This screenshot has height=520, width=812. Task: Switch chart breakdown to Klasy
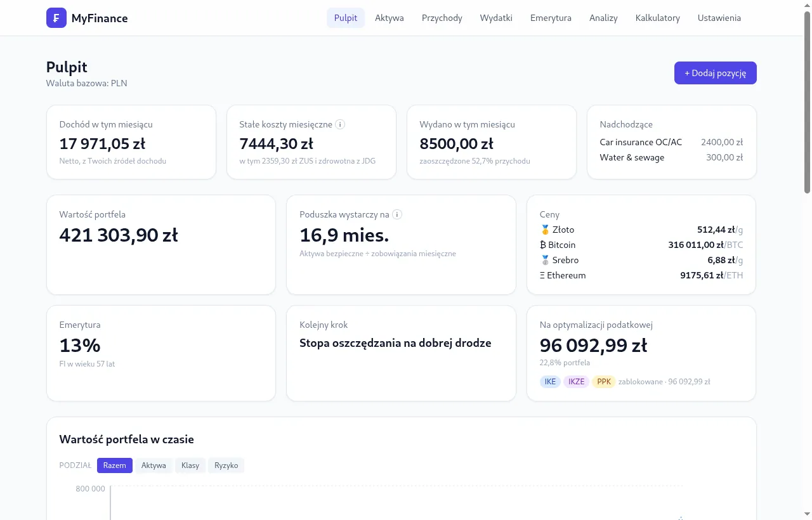pos(190,465)
